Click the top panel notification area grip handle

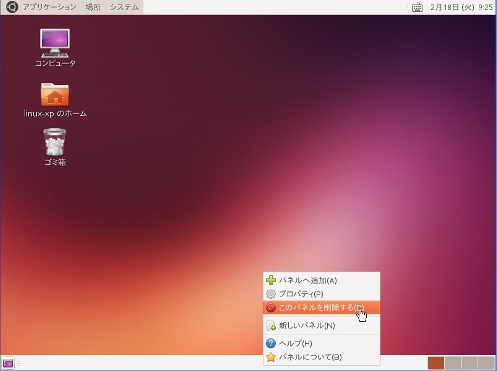(x=407, y=7)
